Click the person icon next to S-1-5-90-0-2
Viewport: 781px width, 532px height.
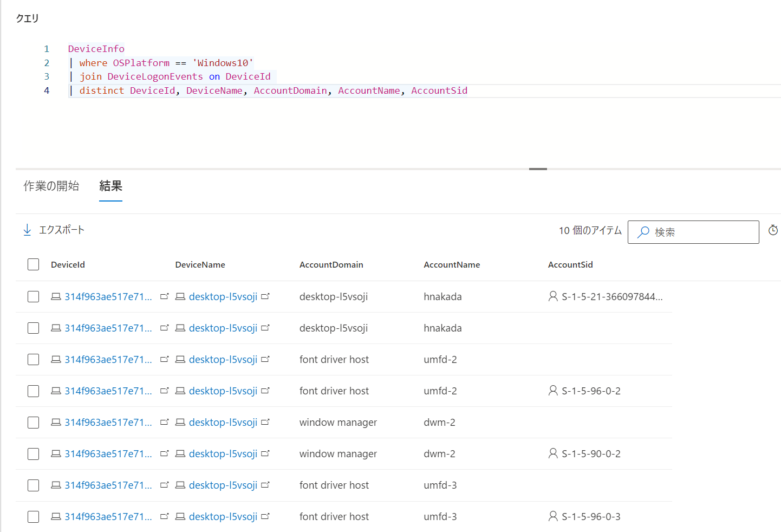[x=552, y=453]
